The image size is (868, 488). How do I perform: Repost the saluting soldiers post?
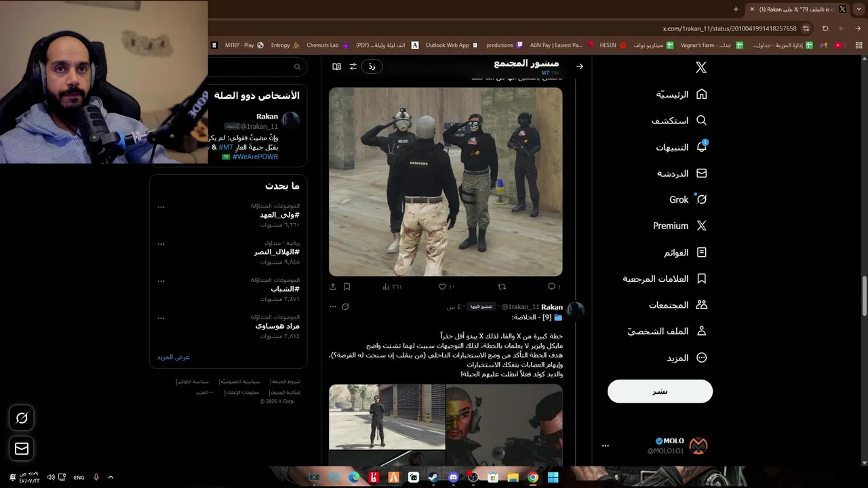(502, 287)
